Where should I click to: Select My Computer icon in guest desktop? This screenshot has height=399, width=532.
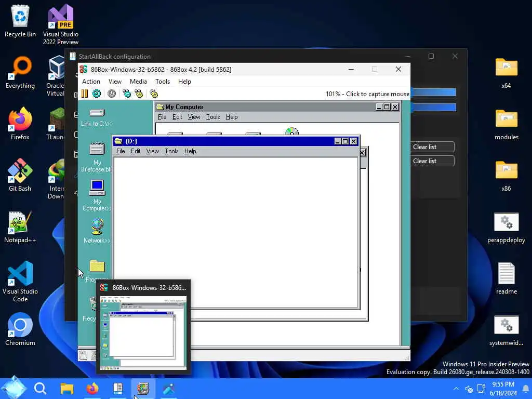coord(97,195)
